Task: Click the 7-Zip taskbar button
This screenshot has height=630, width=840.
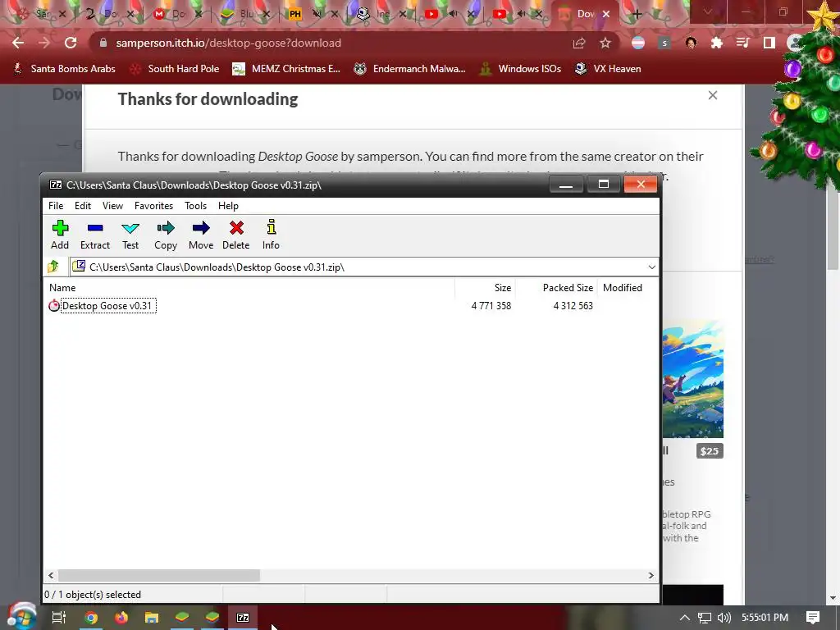Action: pyautogui.click(x=243, y=617)
